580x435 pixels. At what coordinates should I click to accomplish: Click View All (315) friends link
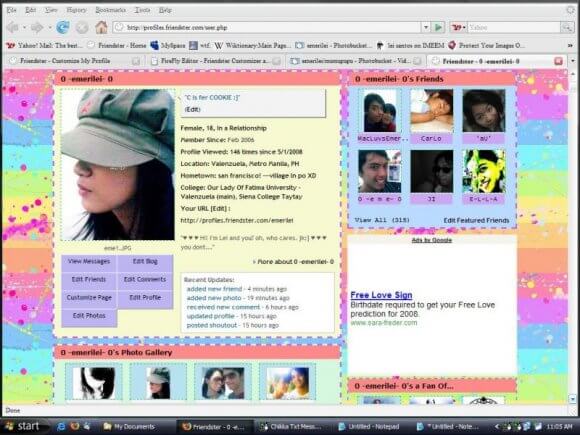tap(382, 220)
